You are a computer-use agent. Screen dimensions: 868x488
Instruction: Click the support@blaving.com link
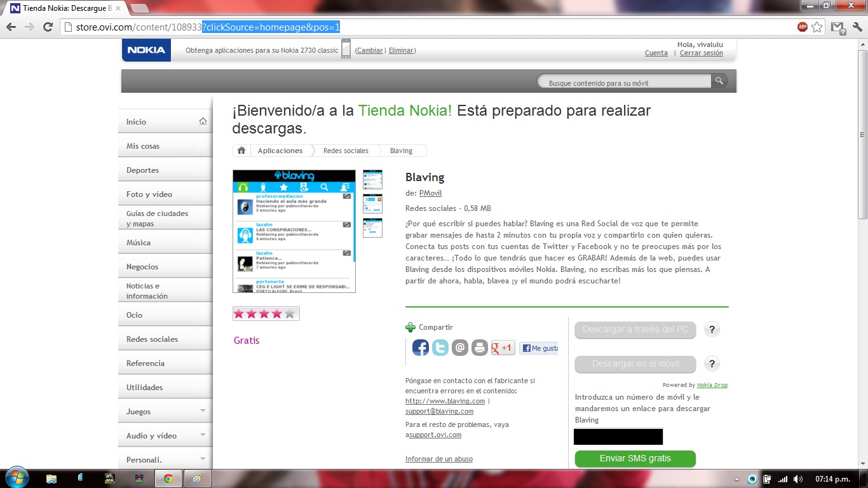[440, 411]
